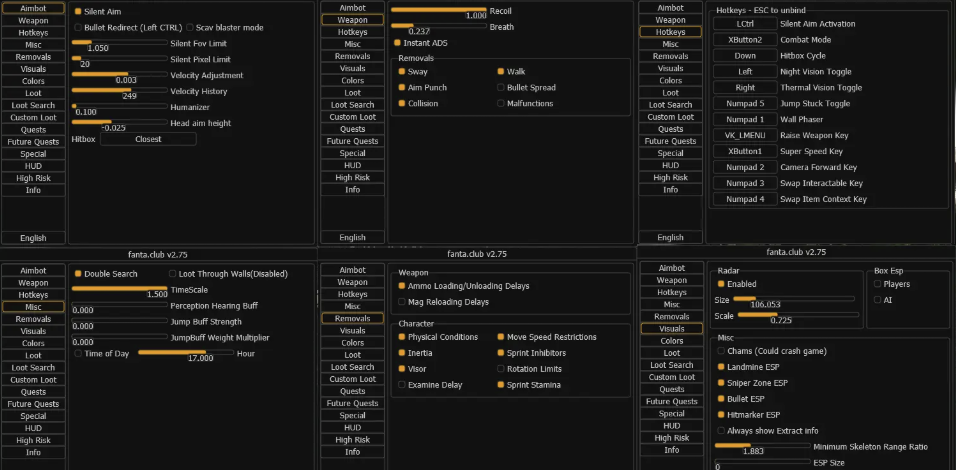Toggle the Double Search checkbox

click(x=78, y=273)
